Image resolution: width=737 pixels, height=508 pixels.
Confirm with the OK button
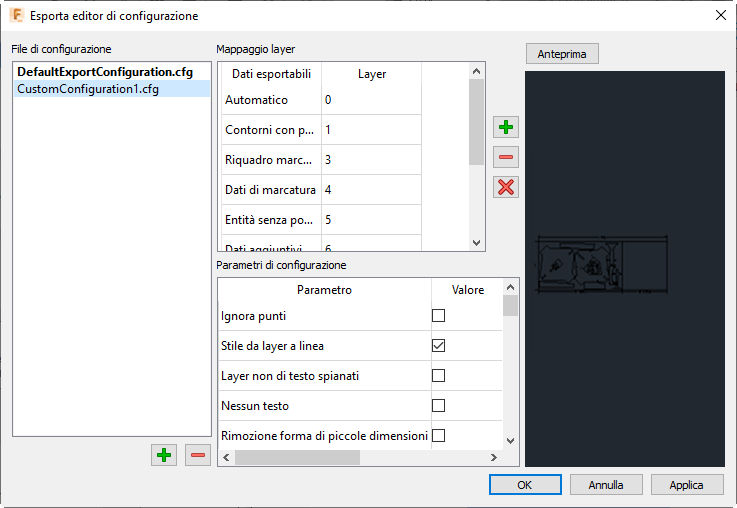click(525, 485)
